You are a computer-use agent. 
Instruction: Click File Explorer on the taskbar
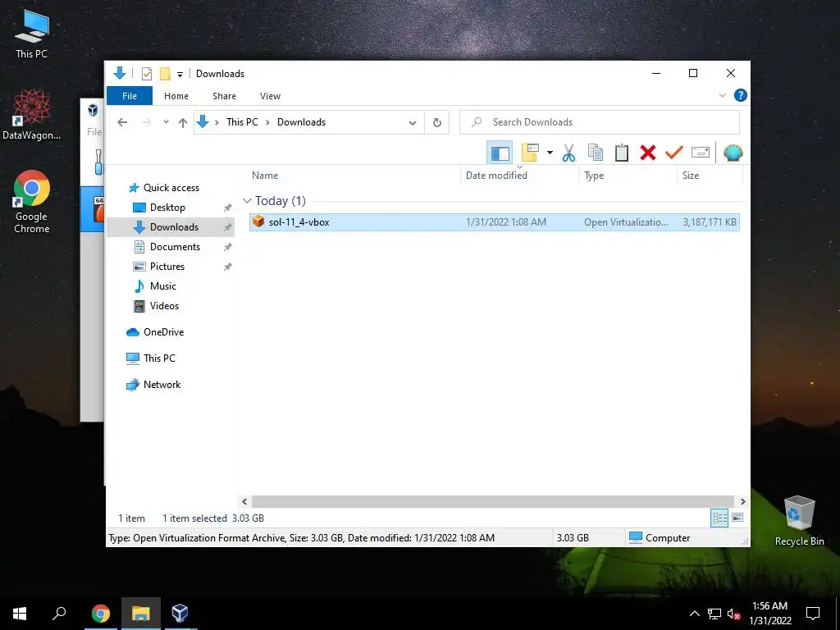140,614
